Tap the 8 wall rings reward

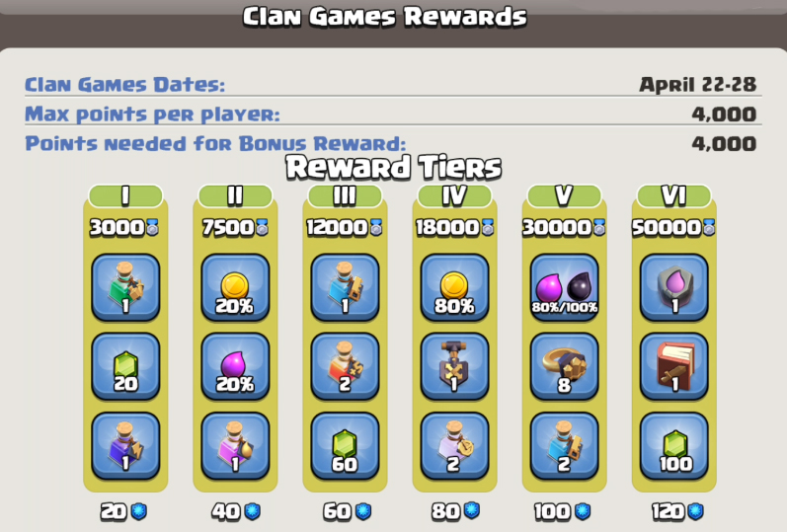click(x=564, y=367)
